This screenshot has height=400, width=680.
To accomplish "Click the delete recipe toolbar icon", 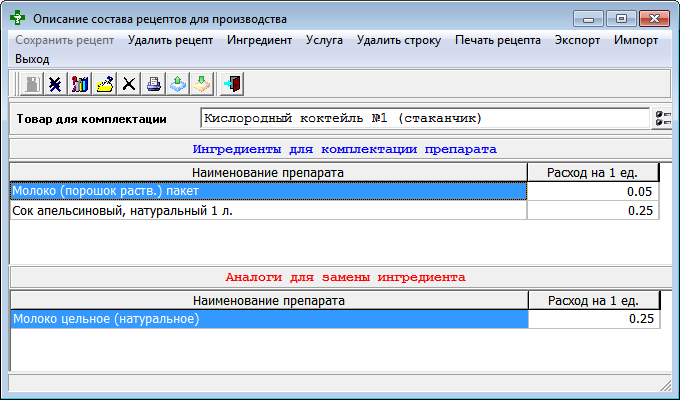I will [x=55, y=84].
